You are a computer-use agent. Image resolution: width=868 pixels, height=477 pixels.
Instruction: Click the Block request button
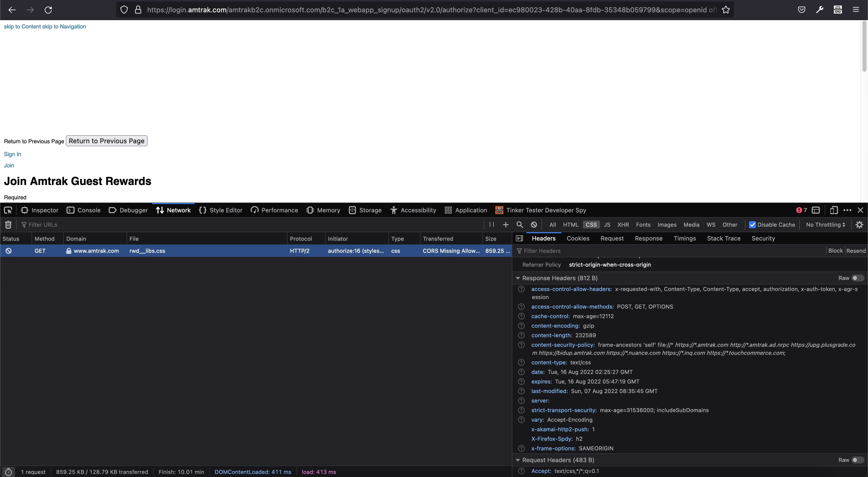click(835, 251)
